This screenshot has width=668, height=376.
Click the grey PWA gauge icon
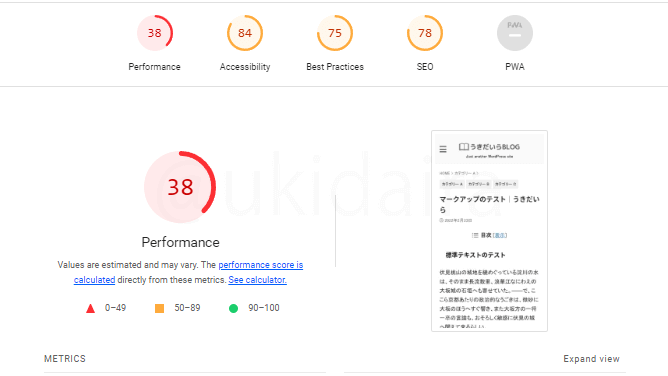tap(515, 33)
